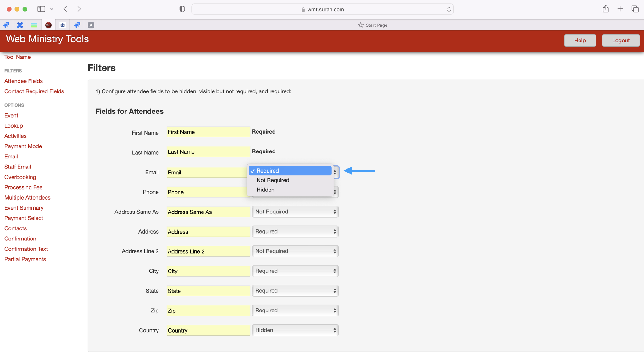Click the First Name label input field
Screen dimensions: 644x352
[208, 132]
